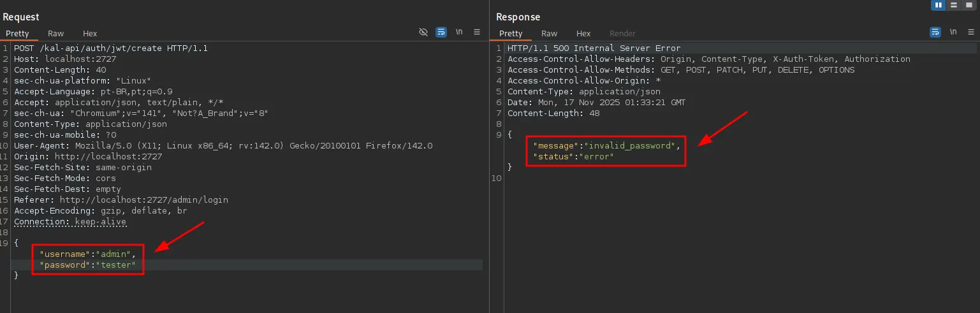Click the Content-Length: 40 request header
Image resolution: width=980 pixels, height=313 pixels.
click(x=60, y=70)
